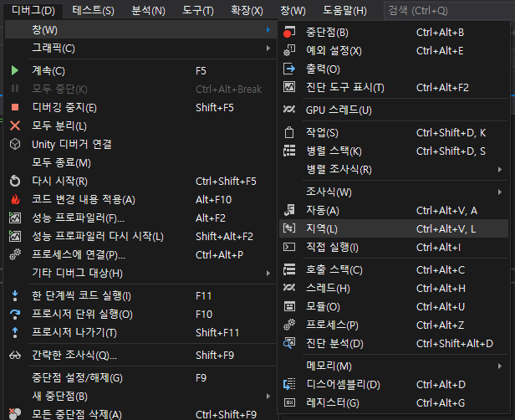Open the 디버그(D) menu
Viewport: 515px width, 420px height.
click(33, 11)
